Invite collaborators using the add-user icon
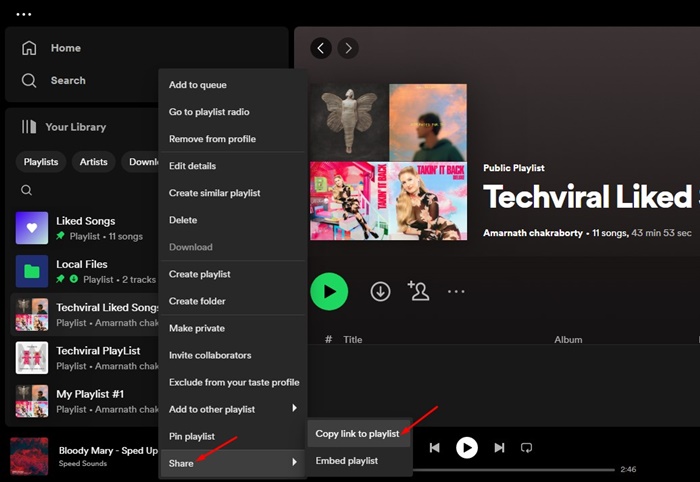The height and width of the screenshot is (482, 700). [x=418, y=291]
